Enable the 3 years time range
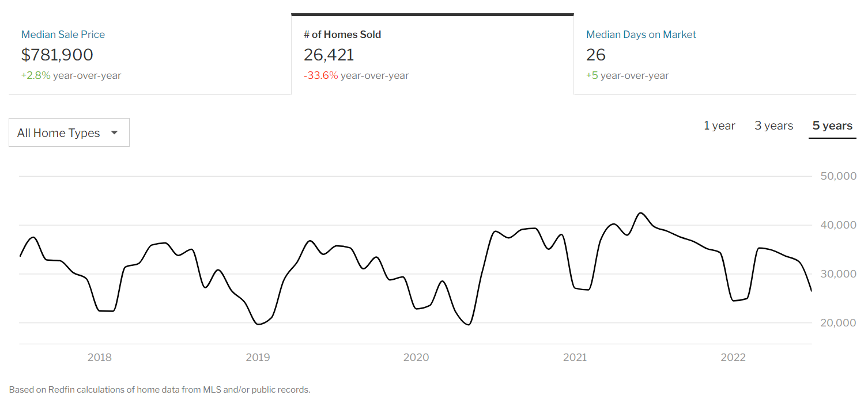The image size is (868, 403). coord(773,126)
